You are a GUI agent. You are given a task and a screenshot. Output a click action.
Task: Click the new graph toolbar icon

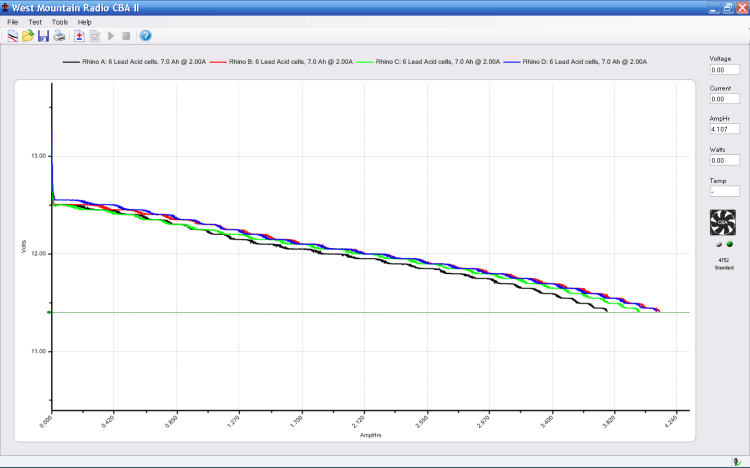(12, 36)
